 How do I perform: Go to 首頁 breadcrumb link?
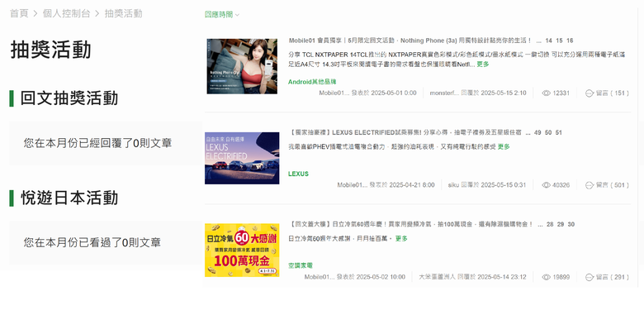[19, 13]
